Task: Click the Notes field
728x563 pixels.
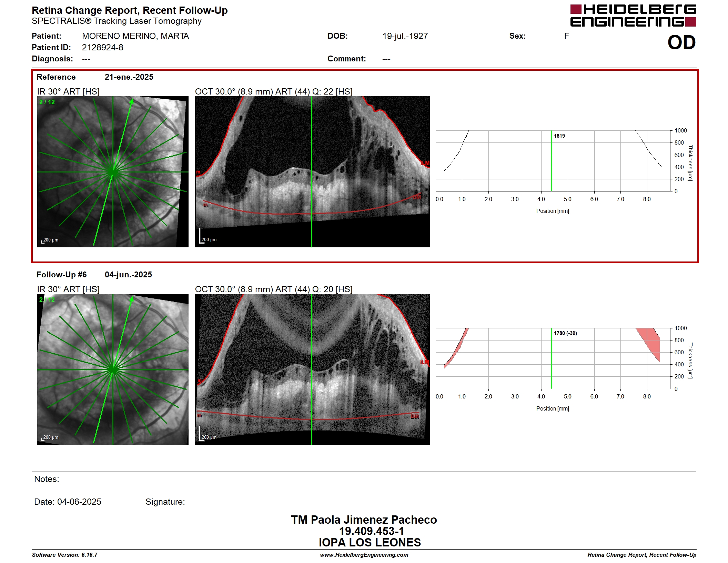Action: (x=364, y=490)
